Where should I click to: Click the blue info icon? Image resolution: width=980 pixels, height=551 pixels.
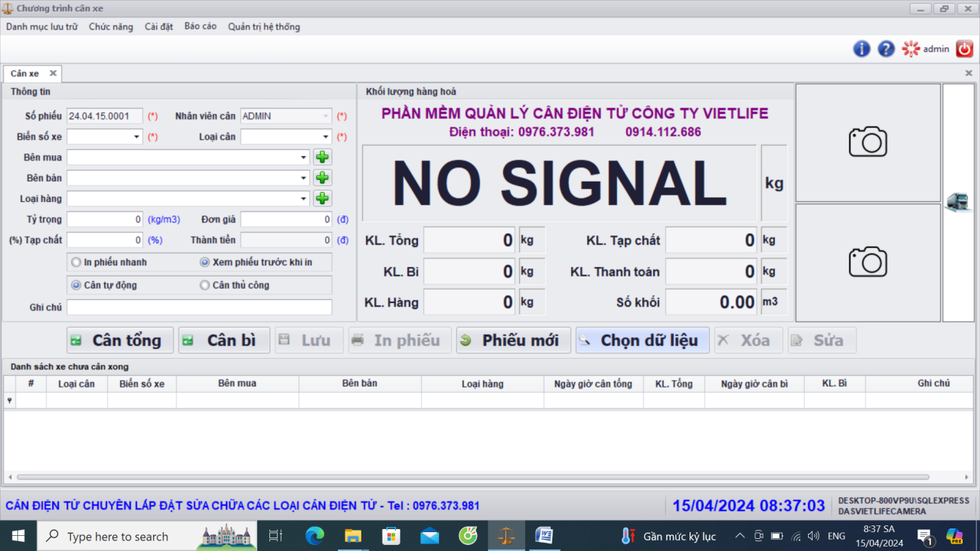point(862,49)
